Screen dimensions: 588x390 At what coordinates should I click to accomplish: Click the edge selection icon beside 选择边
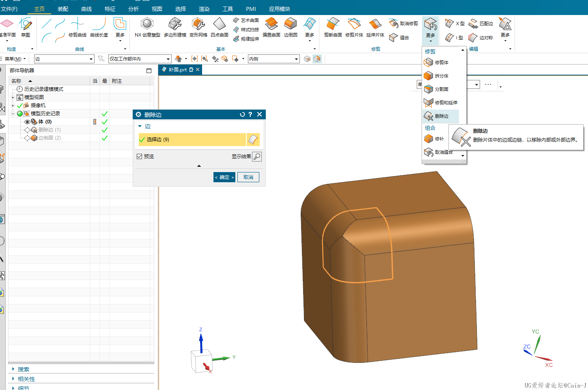[x=253, y=140]
